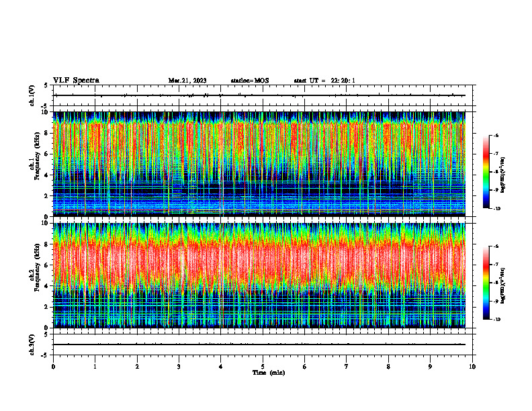Click the time axis tick label "6"
Viewport: 532px width, 411px height.
pyautogui.click(x=304, y=367)
